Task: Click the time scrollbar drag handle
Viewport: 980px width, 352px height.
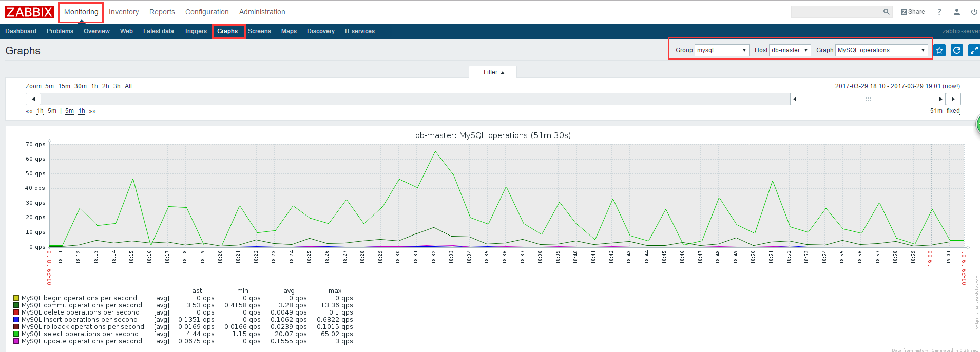Action: tap(868, 99)
